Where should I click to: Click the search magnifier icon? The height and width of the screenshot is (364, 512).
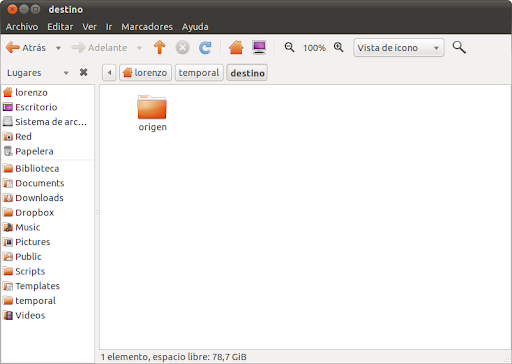click(x=459, y=47)
